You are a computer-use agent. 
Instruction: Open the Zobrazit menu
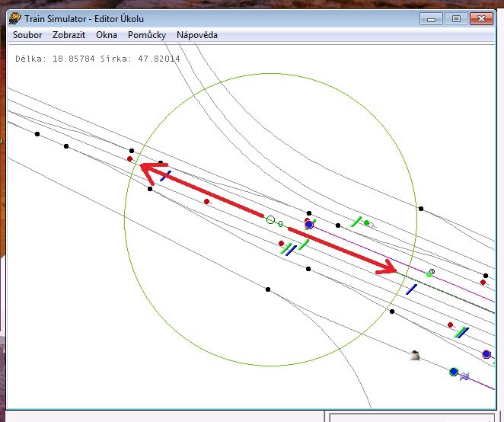point(69,35)
